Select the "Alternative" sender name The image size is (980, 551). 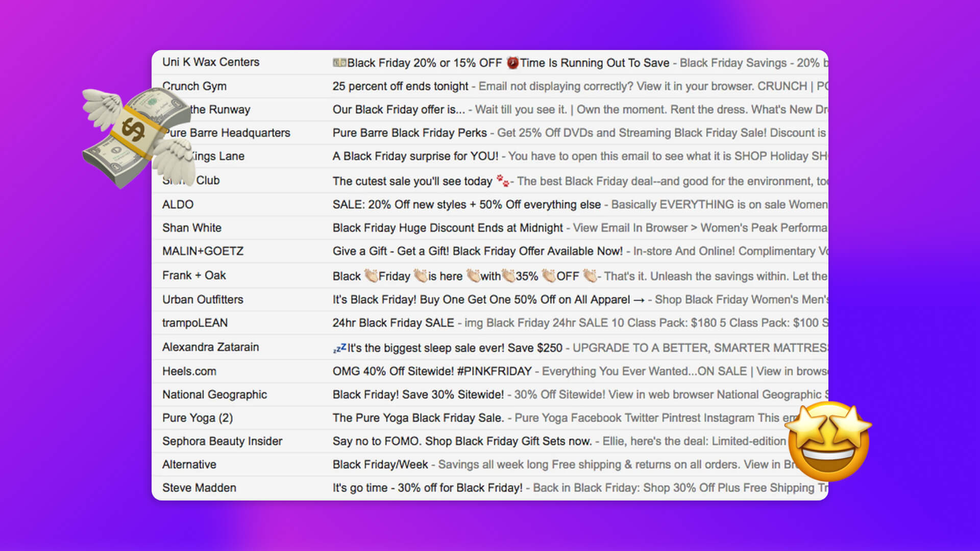point(189,464)
